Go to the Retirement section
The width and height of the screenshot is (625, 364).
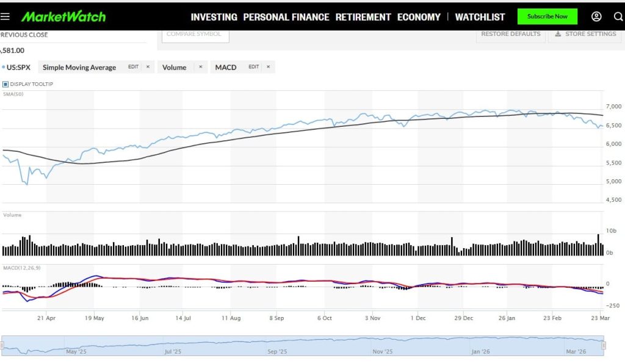point(363,17)
